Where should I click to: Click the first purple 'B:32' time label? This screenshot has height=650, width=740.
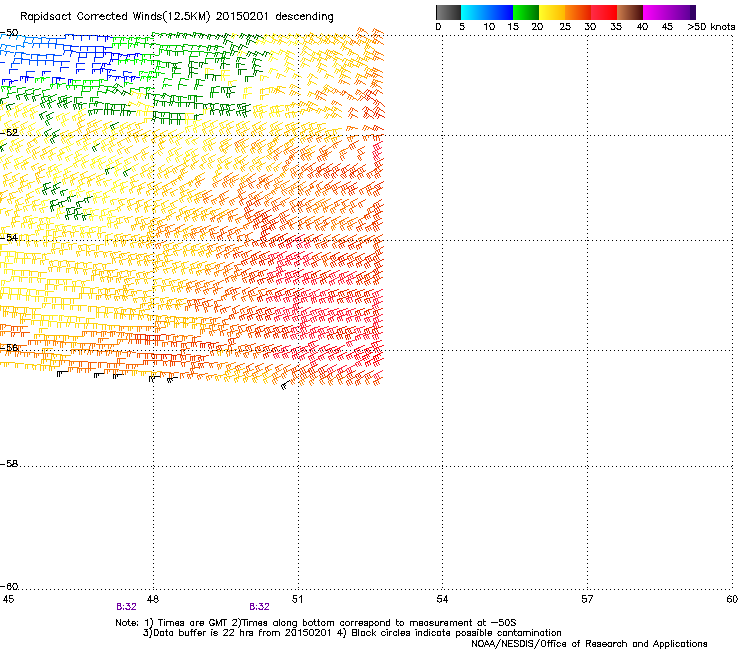(x=126, y=607)
